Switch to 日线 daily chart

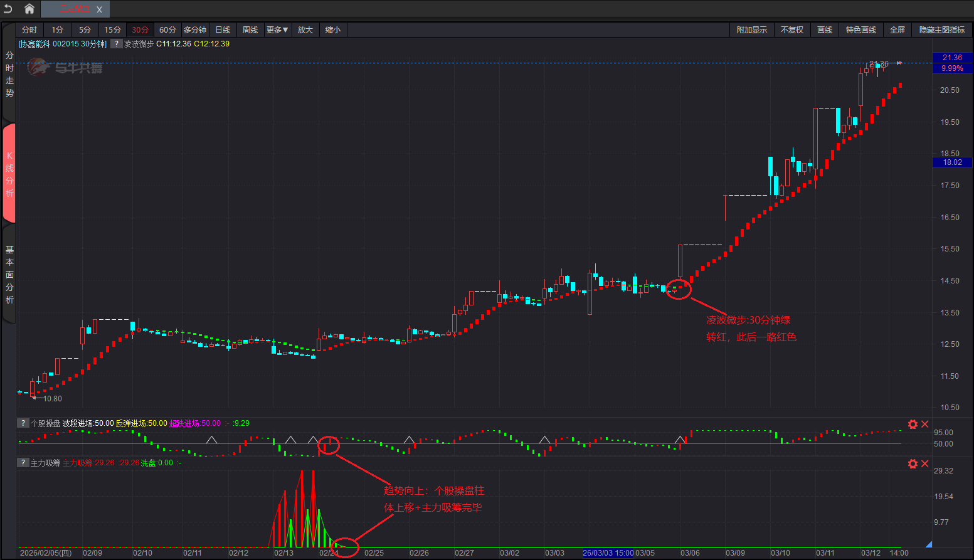(223, 30)
